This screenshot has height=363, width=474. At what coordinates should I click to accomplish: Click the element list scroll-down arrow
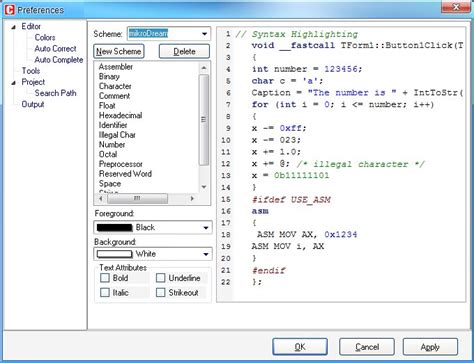204,187
